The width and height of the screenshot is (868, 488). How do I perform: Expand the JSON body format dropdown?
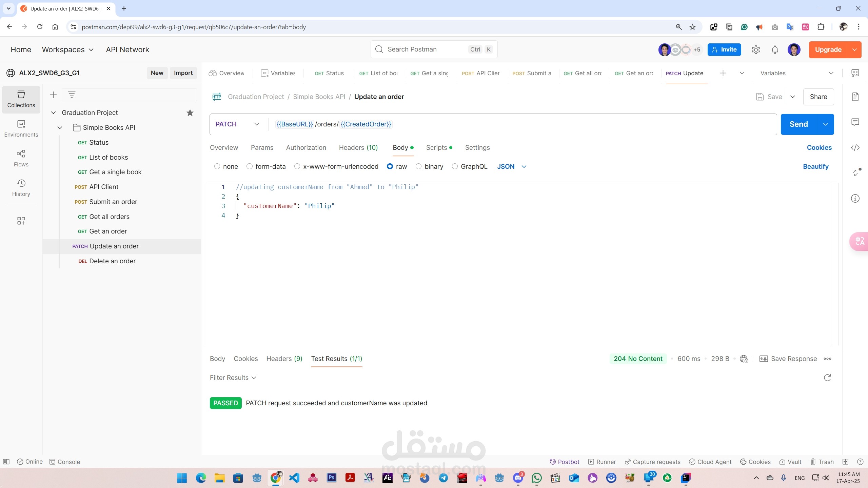pos(512,166)
